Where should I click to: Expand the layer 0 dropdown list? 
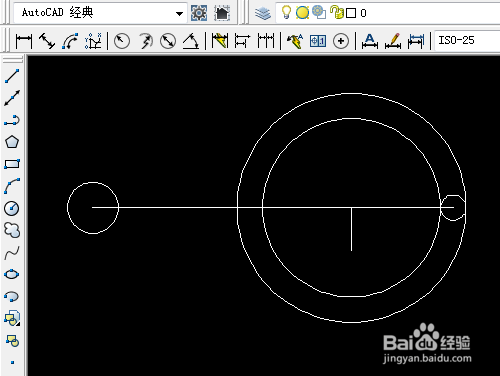(388, 13)
